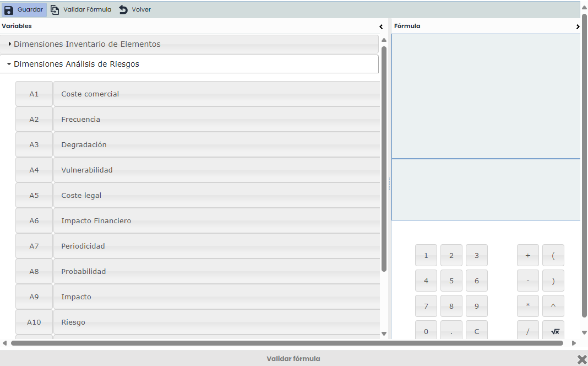Image resolution: width=588 pixels, height=366 pixels.
Task: Click the Guardar save icon
Action: tap(9, 10)
